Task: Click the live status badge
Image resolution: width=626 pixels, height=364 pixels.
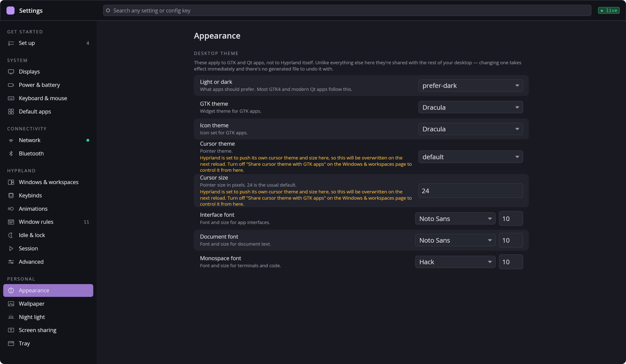Action: pos(609,11)
